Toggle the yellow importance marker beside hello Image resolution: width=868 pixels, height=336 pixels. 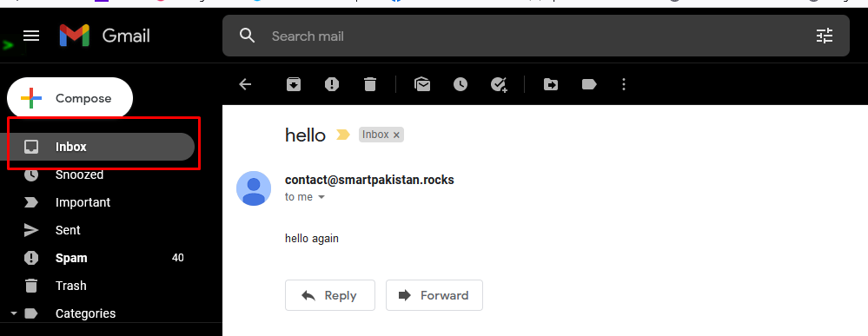(x=342, y=135)
